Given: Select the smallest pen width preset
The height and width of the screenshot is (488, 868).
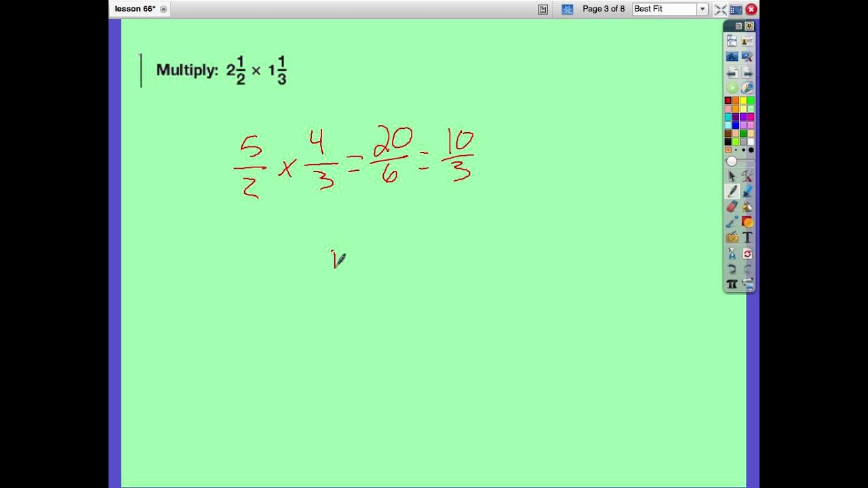Looking at the screenshot, I should pos(728,150).
